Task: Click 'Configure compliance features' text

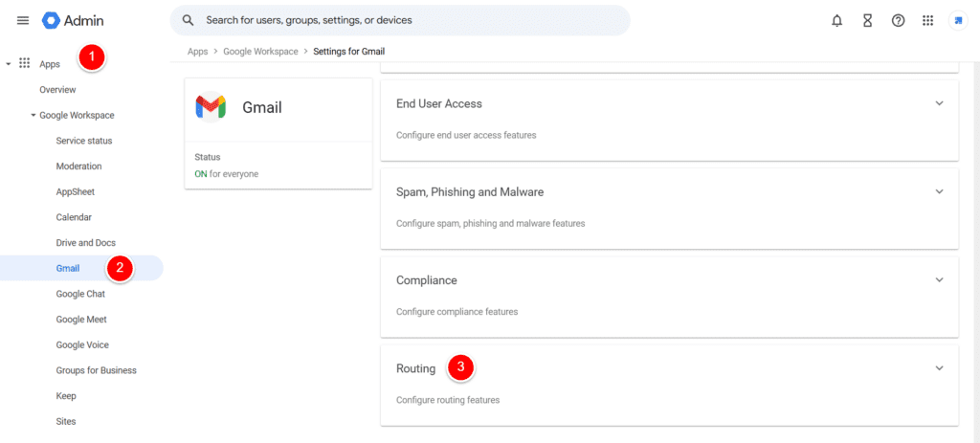Action: pos(457,311)
